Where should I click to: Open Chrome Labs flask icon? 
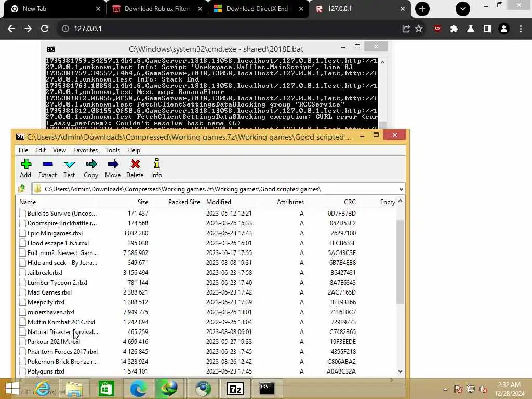pos(471,29)
